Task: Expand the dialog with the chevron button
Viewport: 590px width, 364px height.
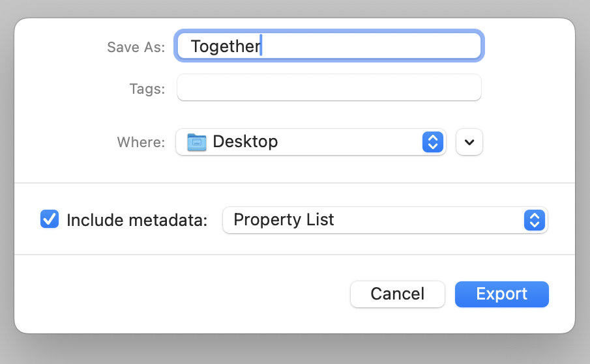Action: point(469,142)
